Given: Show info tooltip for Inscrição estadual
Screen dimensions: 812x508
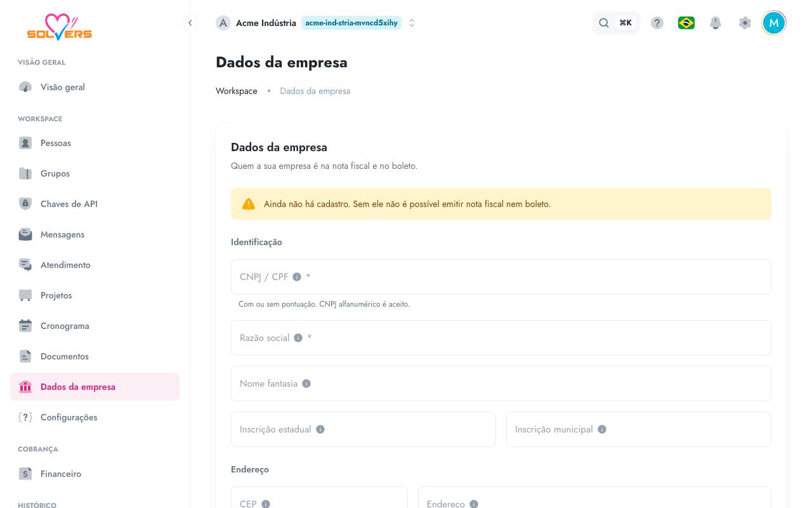Looking at the screenshot, I should click(320, 429).
